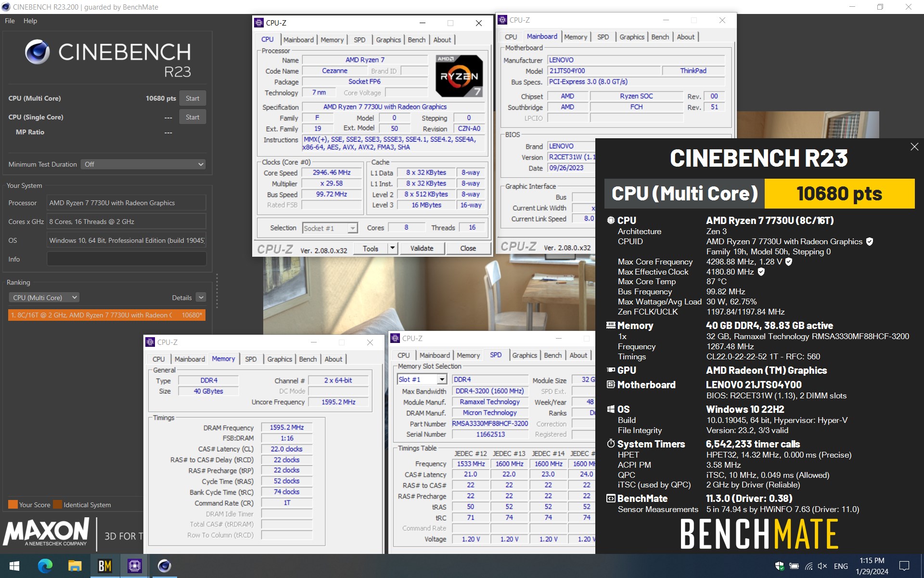The image size is (924, 578).
Task: Open Minimum Test Duration dropdown
Action: pyautogui.click(x=143, y=164)
